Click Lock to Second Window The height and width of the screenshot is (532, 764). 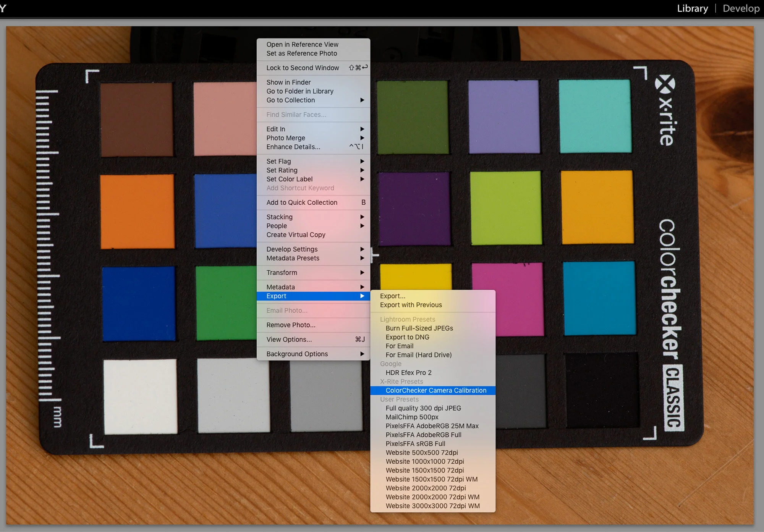(313, 68)
